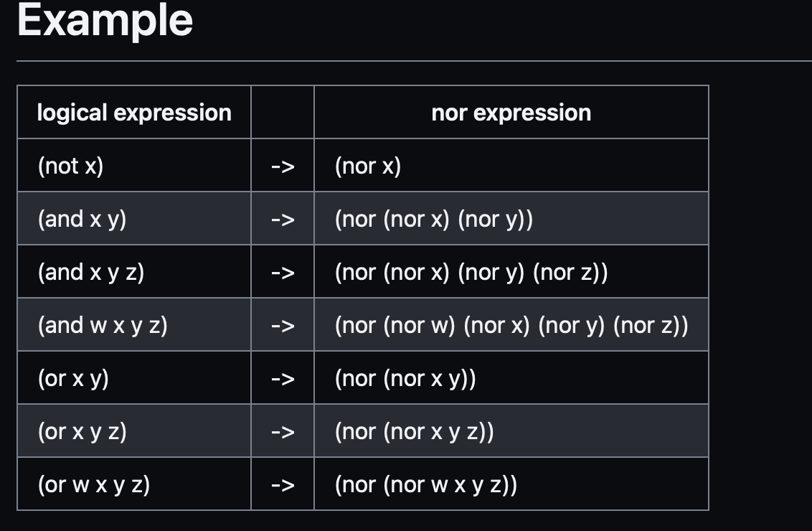Screen dimensions: 812x531
Task: Click the arrow in the (or x y) row
Action: pos(283,379)
